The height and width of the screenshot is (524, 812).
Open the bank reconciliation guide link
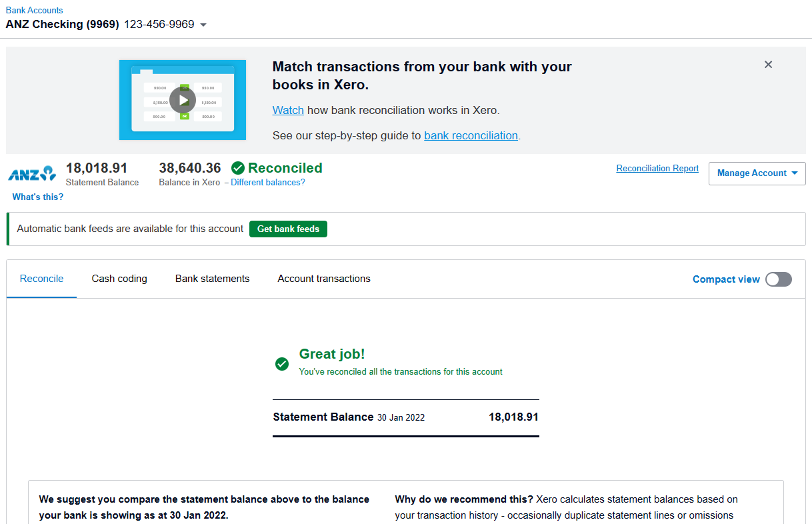[x=471, y=135]
